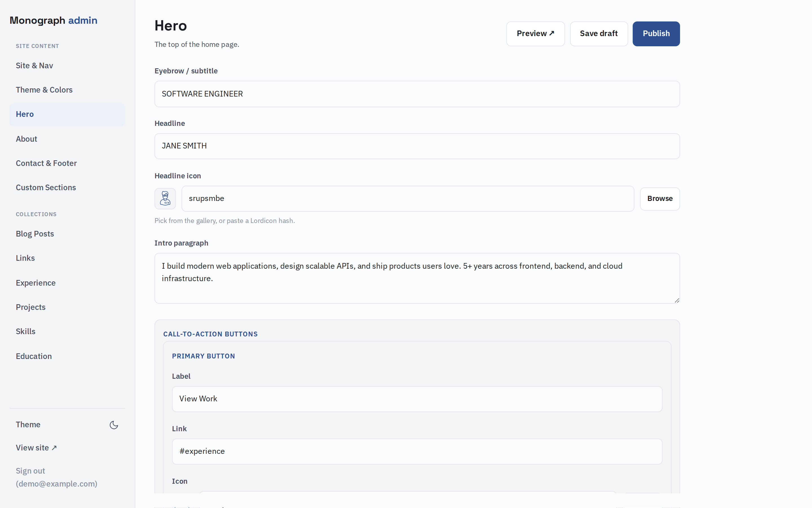This screenshot has width=812, height=508.
Task: Click Monograph admin logo
Action: click(53, 21)
